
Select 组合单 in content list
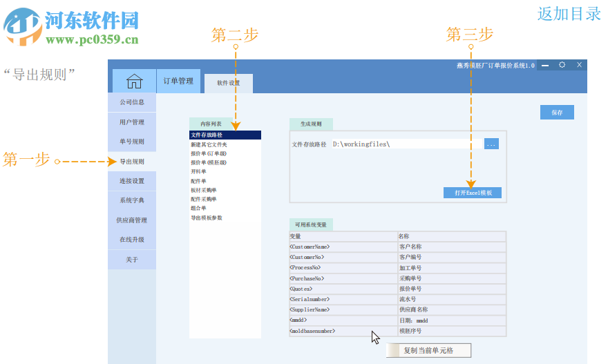[225, 208]
